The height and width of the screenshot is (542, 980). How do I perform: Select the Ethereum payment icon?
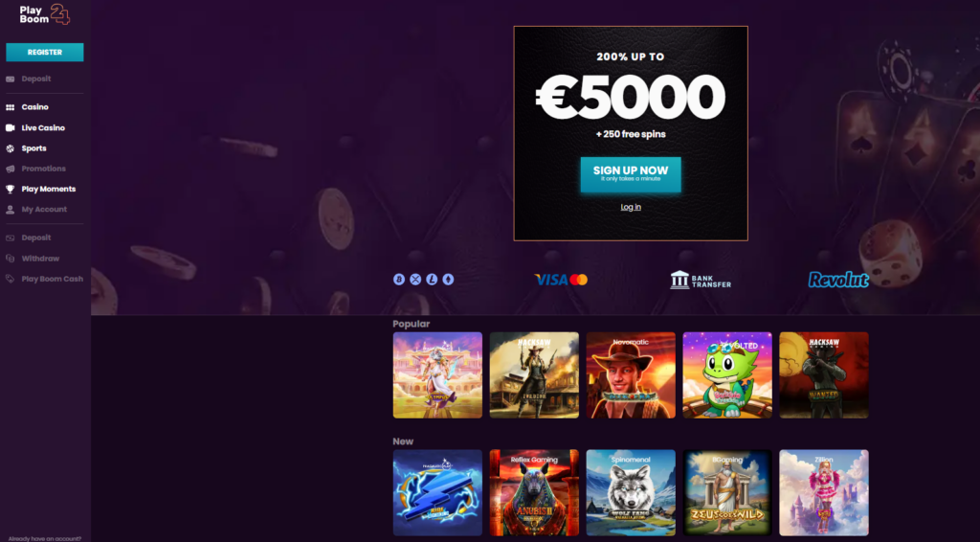click(448, 280)
